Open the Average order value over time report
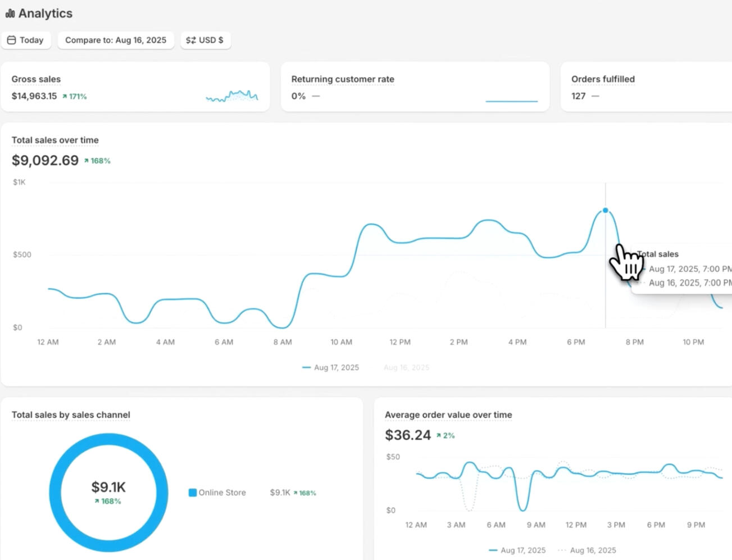The width and height of the screenshot is (732, 560). coord(448,415)
